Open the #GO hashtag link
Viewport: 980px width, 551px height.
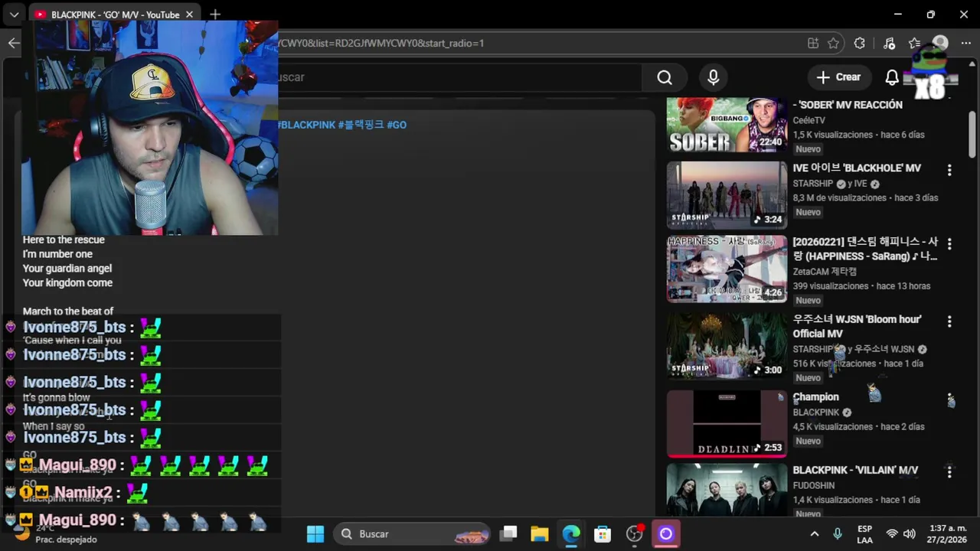[x=397, y=125]
